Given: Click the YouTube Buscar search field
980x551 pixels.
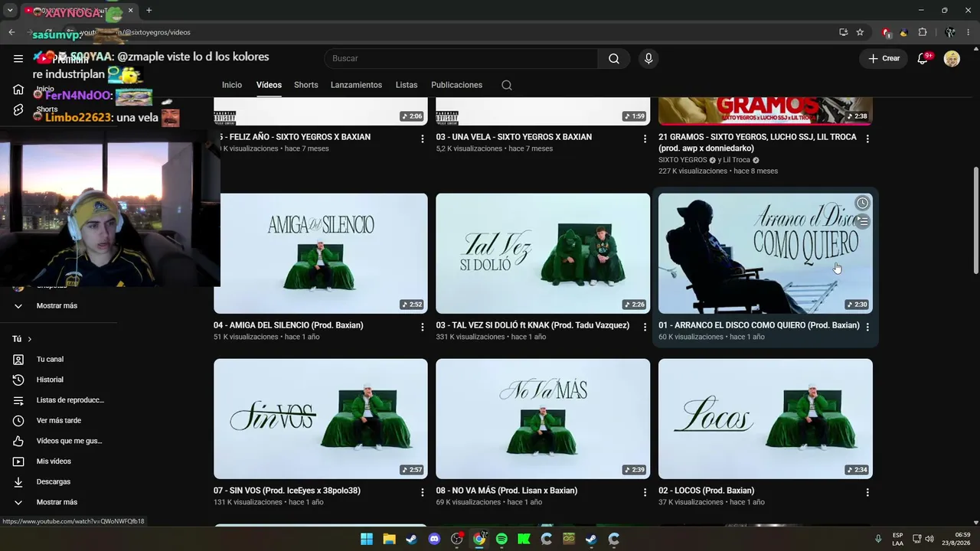Looking at the screenshot, I should click(x=461, y=59).
